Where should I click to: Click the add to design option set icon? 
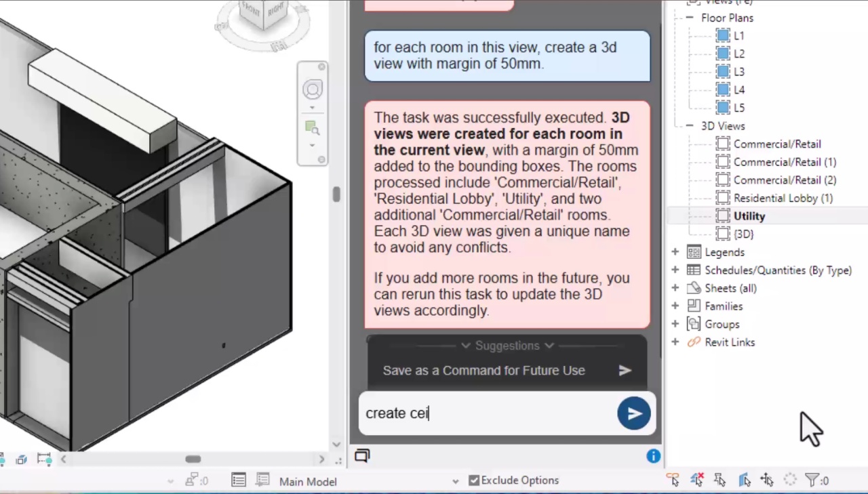[x=262, y=480]
